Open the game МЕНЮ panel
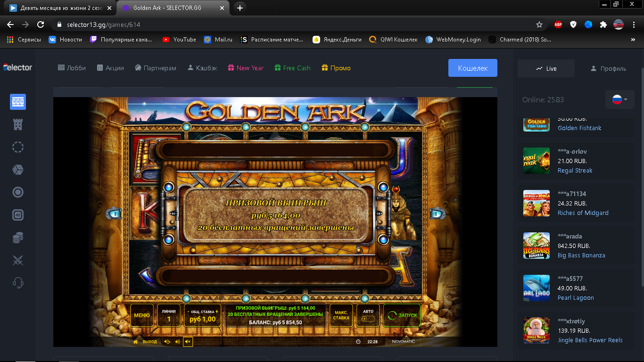 click(x=142, y=315)
